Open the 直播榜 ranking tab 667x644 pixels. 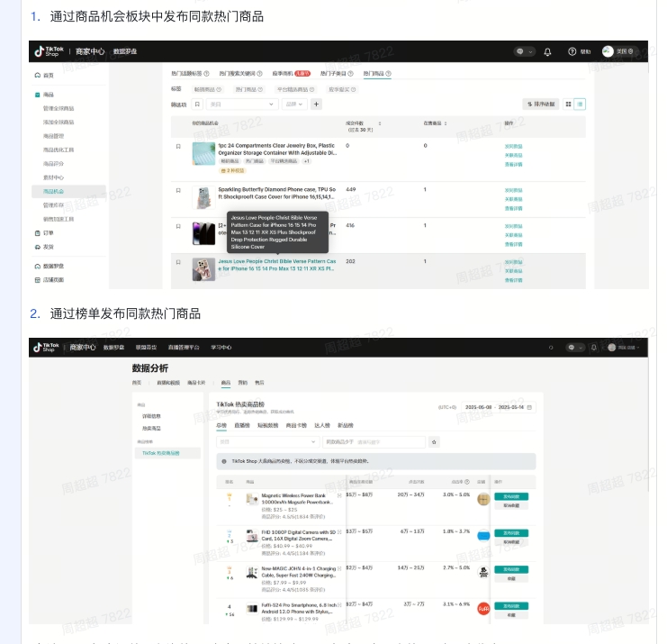click(242, 425)
